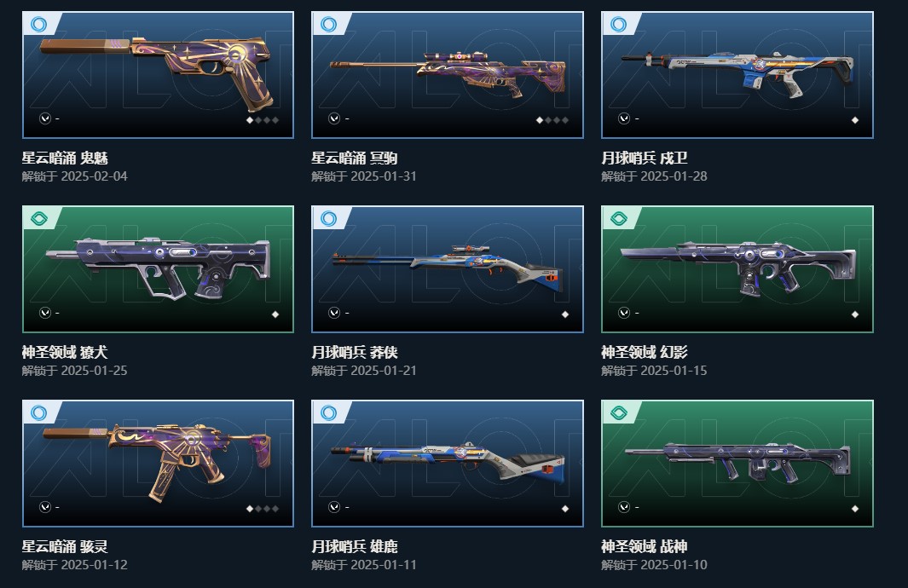Select the level diamonds on 星云暗涌 冥驹 card
Image resolution: width=908 pixels, height=588 pixels.
(552, 120)
